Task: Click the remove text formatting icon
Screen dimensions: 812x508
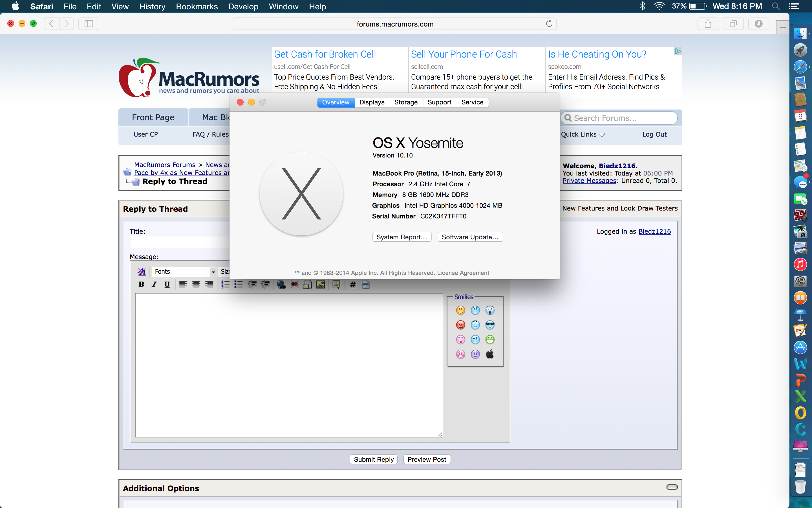Action: coord(141,271)
